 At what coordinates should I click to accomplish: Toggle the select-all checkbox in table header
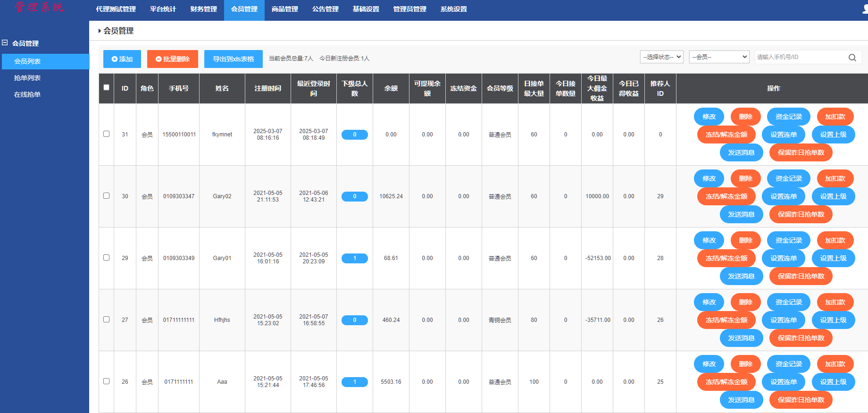[106, 87]
